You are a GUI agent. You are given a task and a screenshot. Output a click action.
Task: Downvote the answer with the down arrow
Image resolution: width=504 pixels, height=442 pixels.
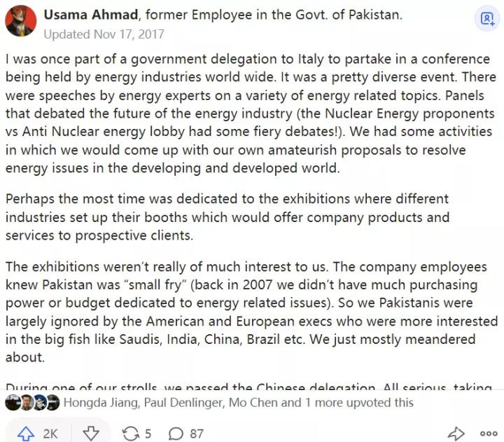(x=91, y=433)
